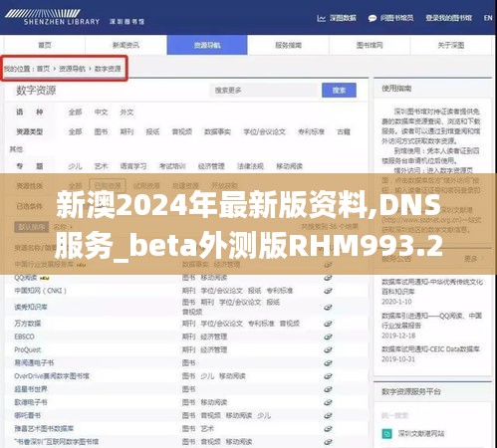Image resolution: width=497 pixels, height=448 pixels.
Task: Open the link icon for 读秀知识库
Action: [328, 307]
